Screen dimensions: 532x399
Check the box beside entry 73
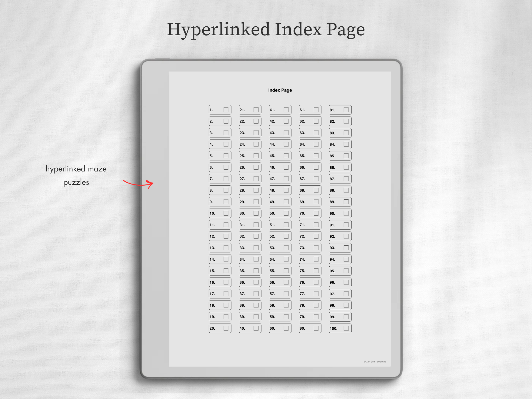[x=316, y=248]
